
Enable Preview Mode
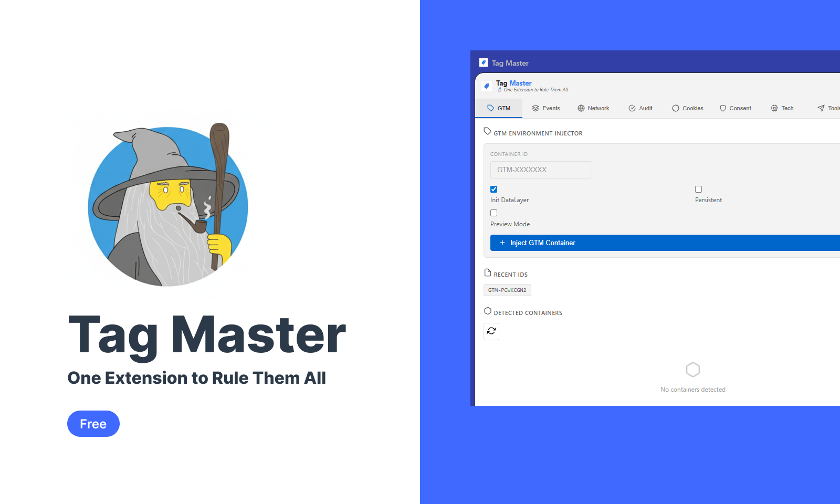pyautogui.click(x=493, y=213)
